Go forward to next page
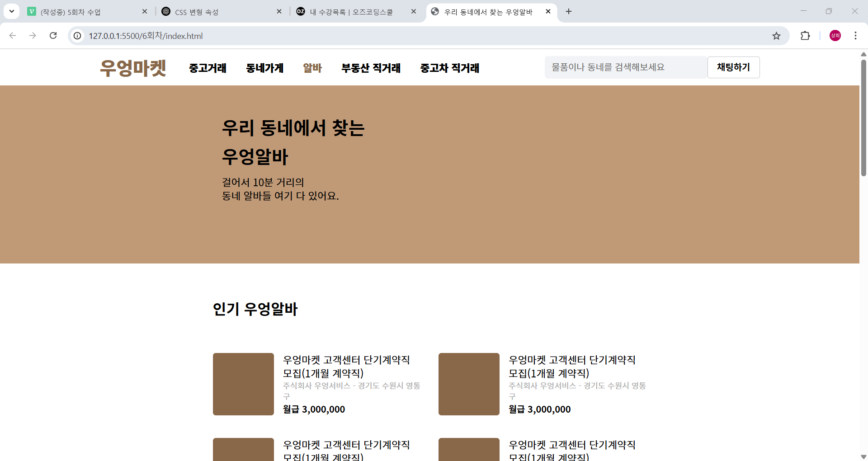The height and width of the screenshot is (461, 868). (x=33, y=36)
